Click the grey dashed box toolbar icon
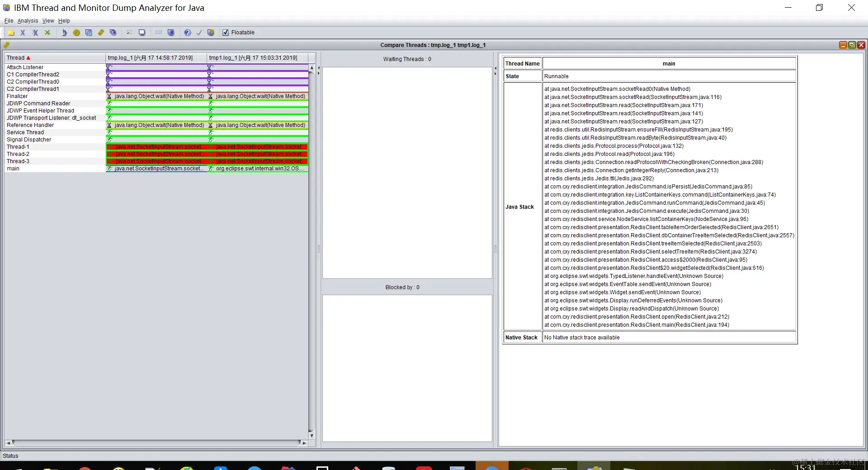This screenshot has width=868, height=470. [x=159, y=33]
